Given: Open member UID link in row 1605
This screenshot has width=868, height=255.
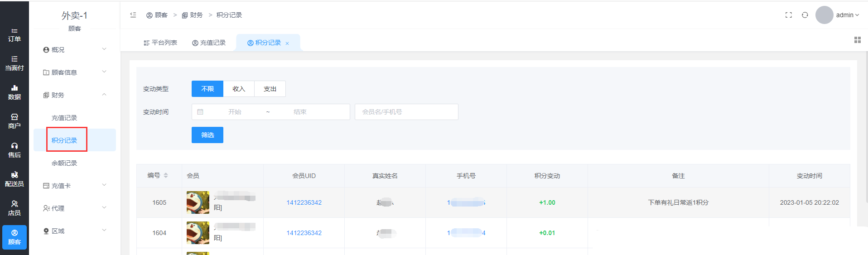Looking at the screenshot, I should [x=304, y=202].
